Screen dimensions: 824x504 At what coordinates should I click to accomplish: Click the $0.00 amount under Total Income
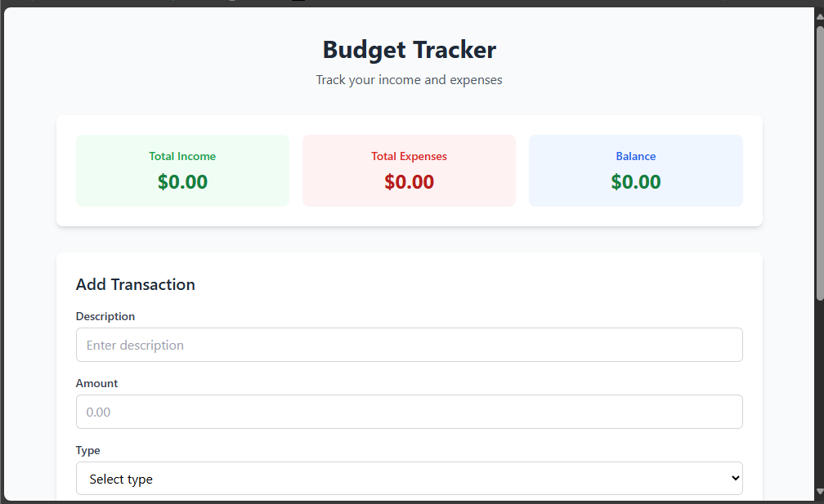click(182, 181)
